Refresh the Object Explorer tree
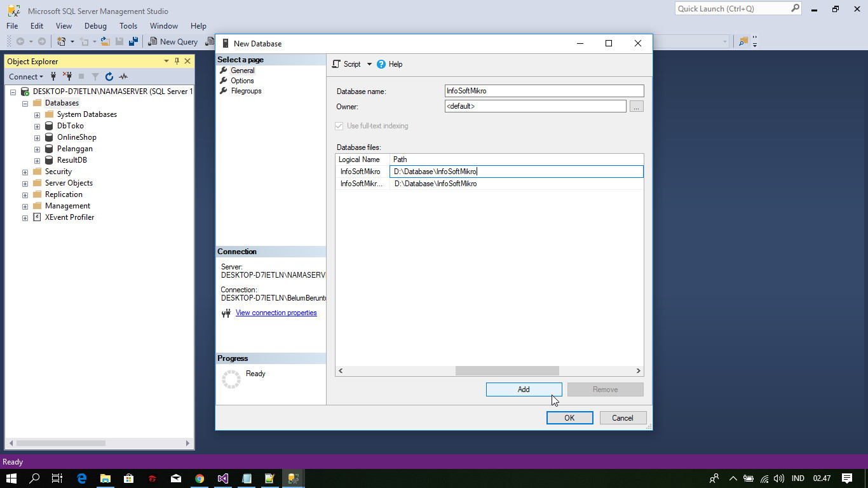This screenshot has height=488, width=868. click(x=109, y=76)
